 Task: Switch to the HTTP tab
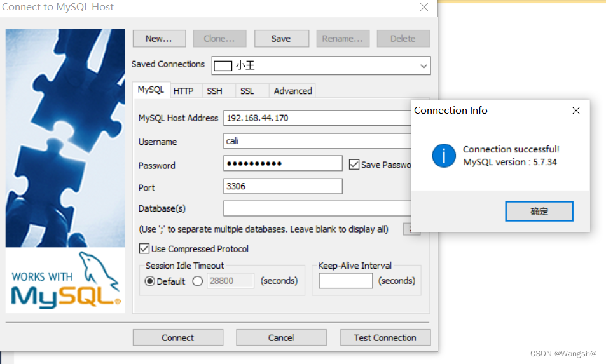click(183, 91)
